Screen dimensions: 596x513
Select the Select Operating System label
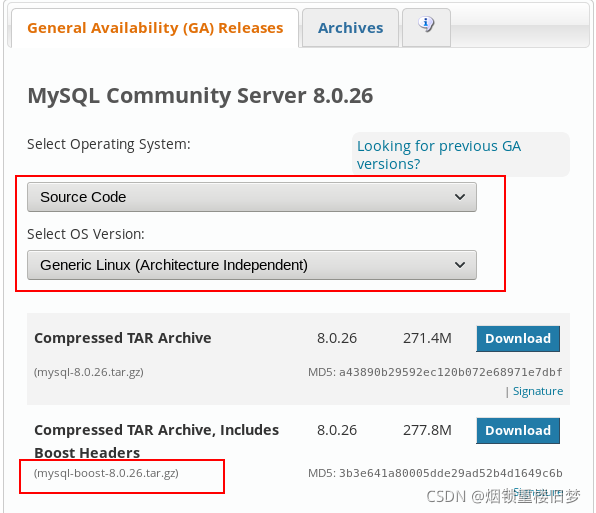pos(109,144)
